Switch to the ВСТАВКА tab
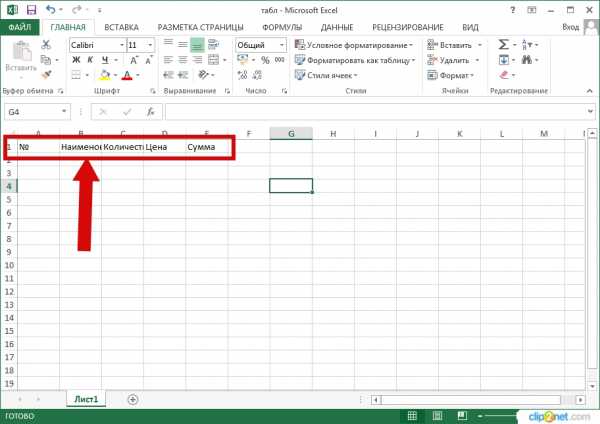Viewport: 600px width, 424px height. pyautogui.click(x=121, y=27)
